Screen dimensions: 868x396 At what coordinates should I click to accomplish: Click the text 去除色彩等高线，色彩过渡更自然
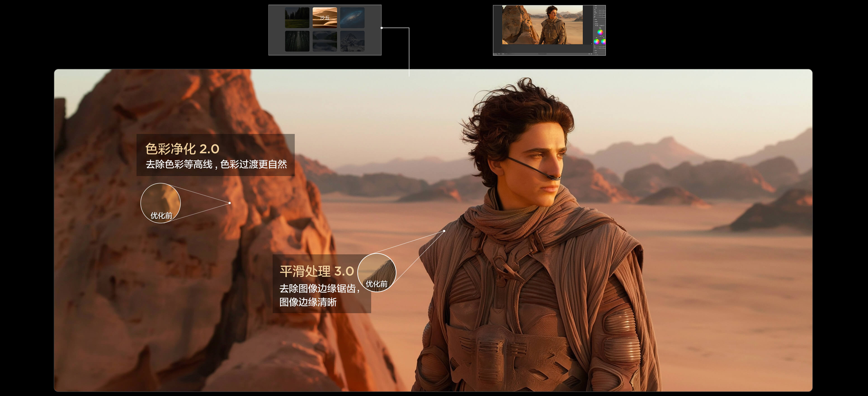(x=216, y=165)
